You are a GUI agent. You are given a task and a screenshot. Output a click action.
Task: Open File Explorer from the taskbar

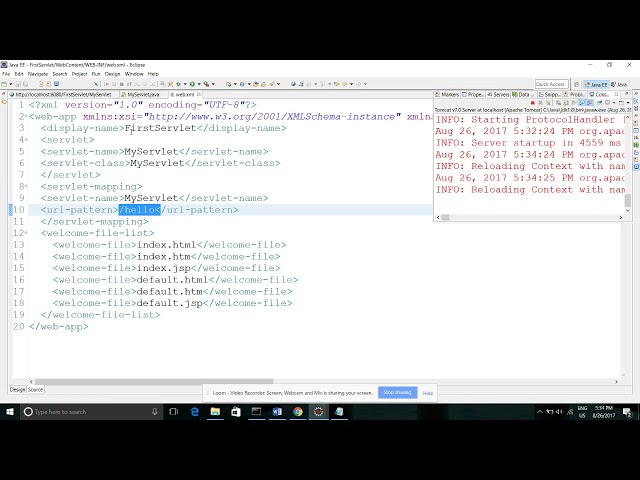(x=215, y=412)
